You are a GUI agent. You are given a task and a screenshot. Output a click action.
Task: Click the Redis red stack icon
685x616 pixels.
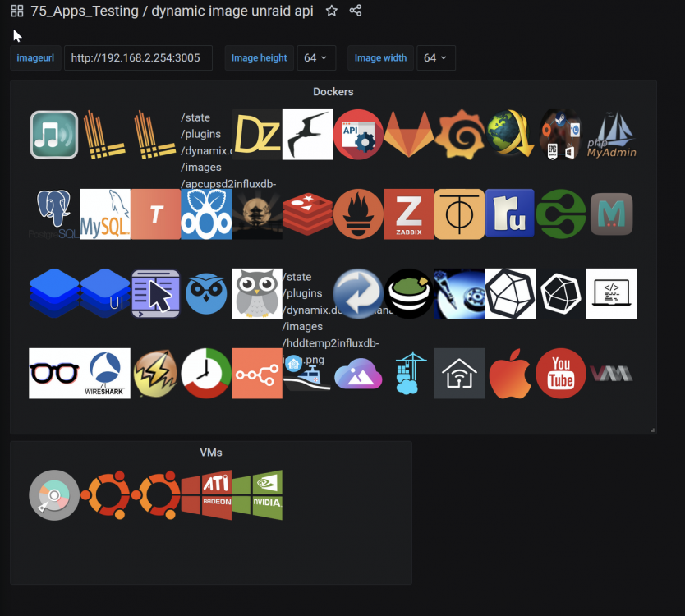click(x=307, y=214)
